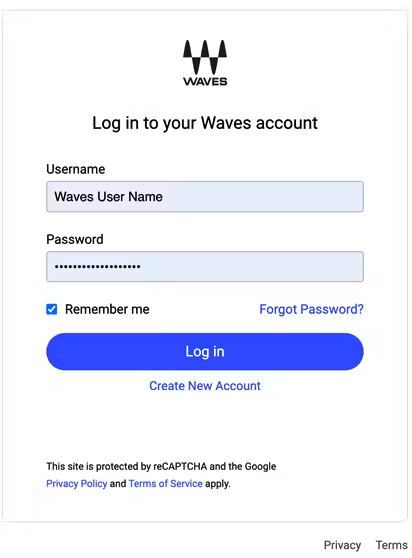Click the WAVES wordmark under the logo
The height and width of the screenshot is (558, 412).
point(205,81)
